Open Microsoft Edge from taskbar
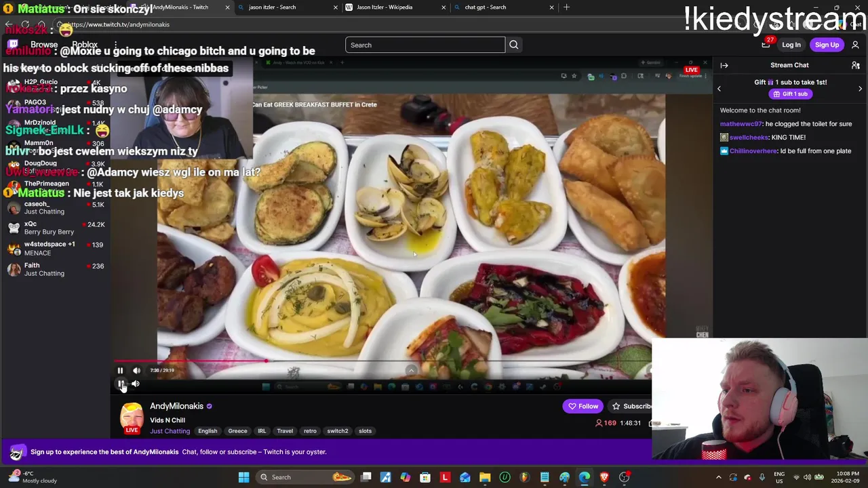 [585, 477]
